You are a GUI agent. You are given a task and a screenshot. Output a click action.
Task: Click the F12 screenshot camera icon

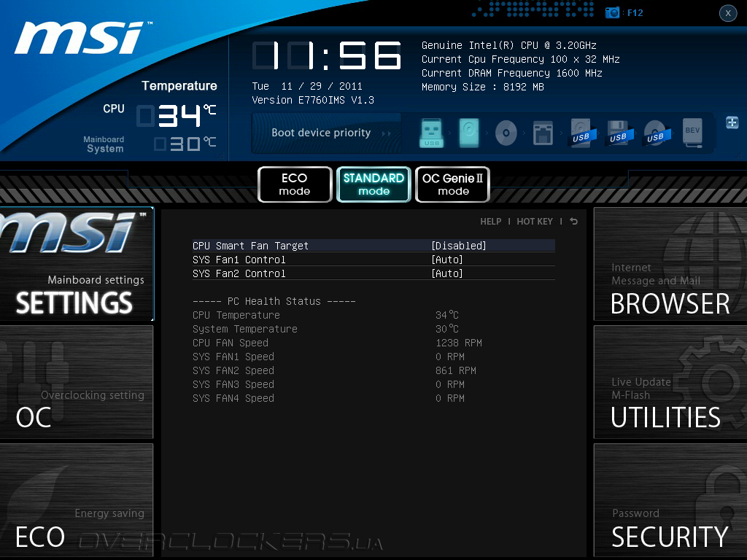click(612, 12)
